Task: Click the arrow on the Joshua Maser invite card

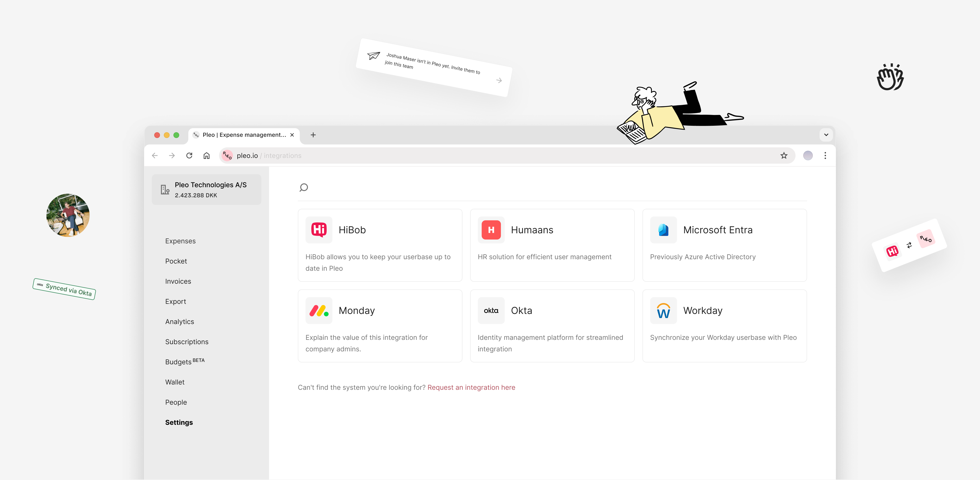Action: point(499,81)
